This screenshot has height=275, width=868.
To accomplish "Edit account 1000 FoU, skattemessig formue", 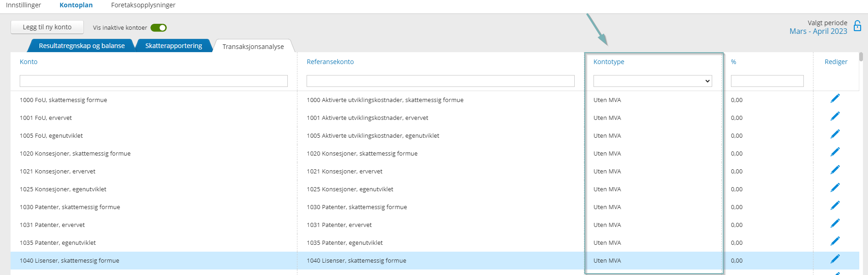I will 835,98.
